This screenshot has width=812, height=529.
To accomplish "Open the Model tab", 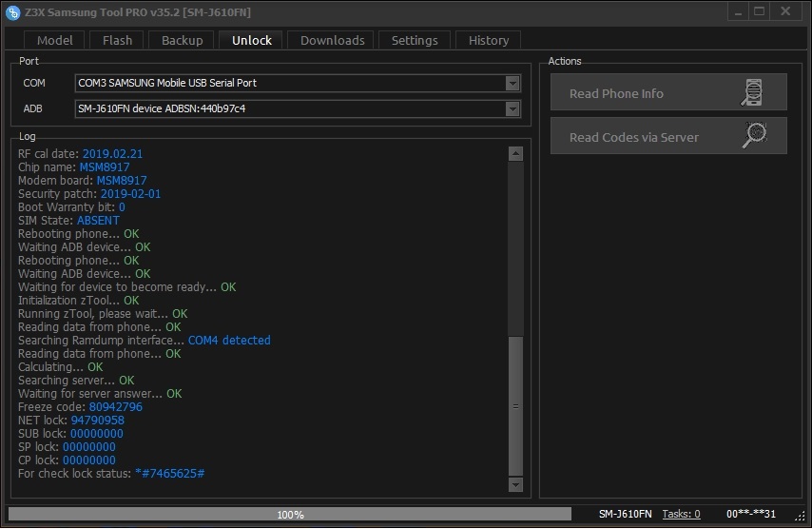I will point(55,40).
